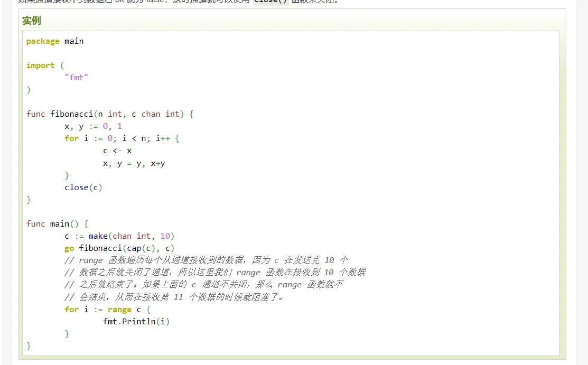Click the channel send statement c <- x
This screenshot has width=588, height=365.
[x=117, y=151]
